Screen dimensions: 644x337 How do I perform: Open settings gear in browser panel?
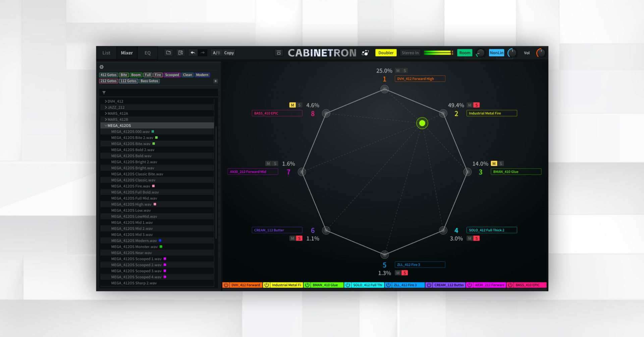pos(102,67)
